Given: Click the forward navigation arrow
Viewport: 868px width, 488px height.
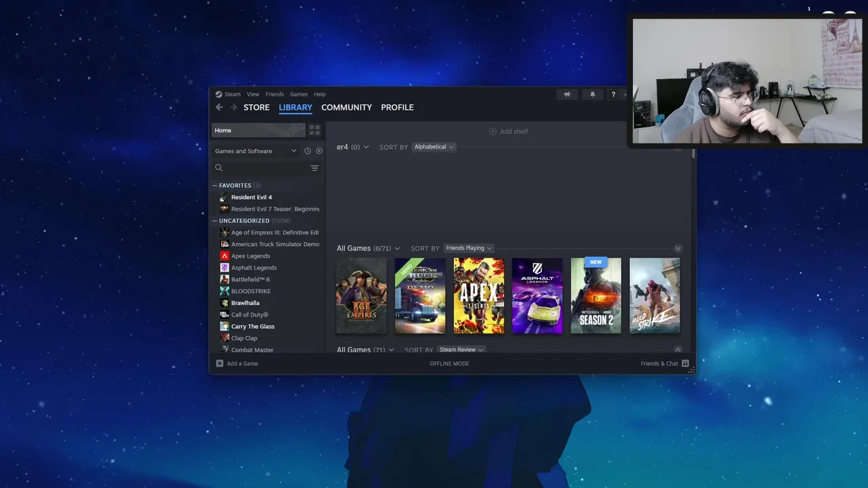Looking at the screenshot, I should (x=233, y=107).
